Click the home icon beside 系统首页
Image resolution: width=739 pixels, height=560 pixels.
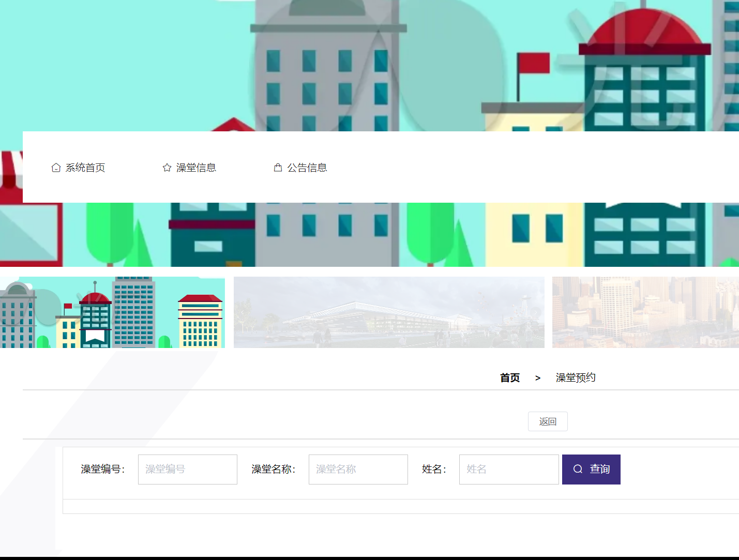click(x=56, y=167)
